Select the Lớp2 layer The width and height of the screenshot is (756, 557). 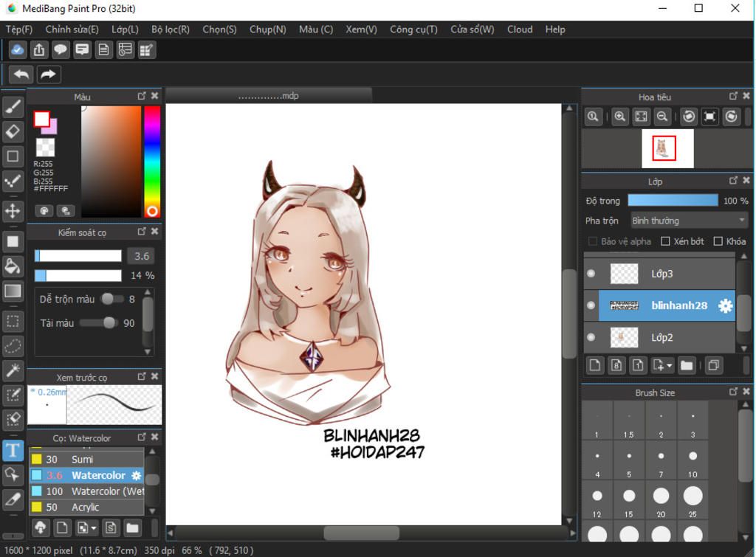coord(666,337)
